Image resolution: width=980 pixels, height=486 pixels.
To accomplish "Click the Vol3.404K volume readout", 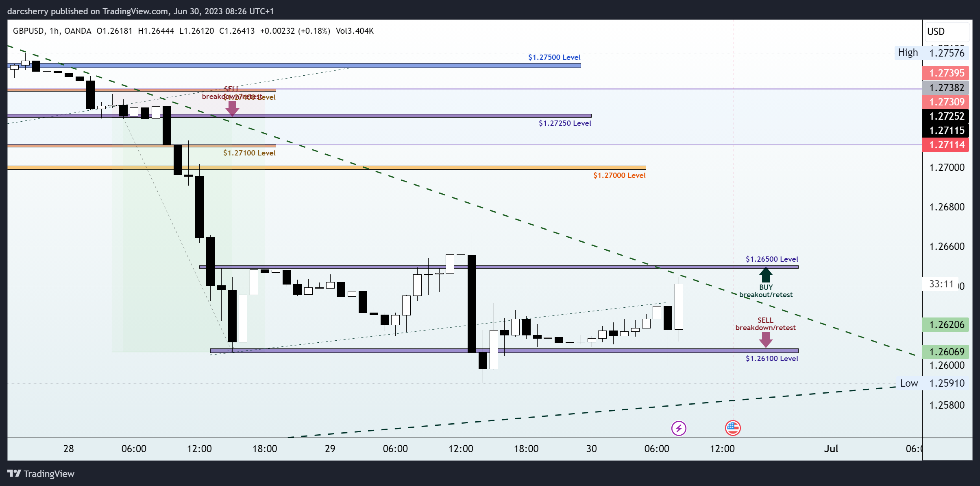I will 355,31.
